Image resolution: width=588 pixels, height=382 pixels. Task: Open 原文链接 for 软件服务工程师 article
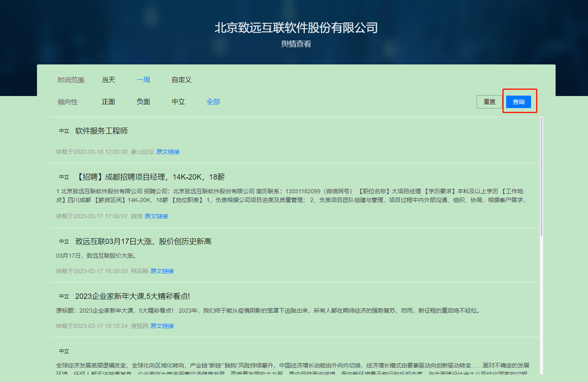[168, 152]
